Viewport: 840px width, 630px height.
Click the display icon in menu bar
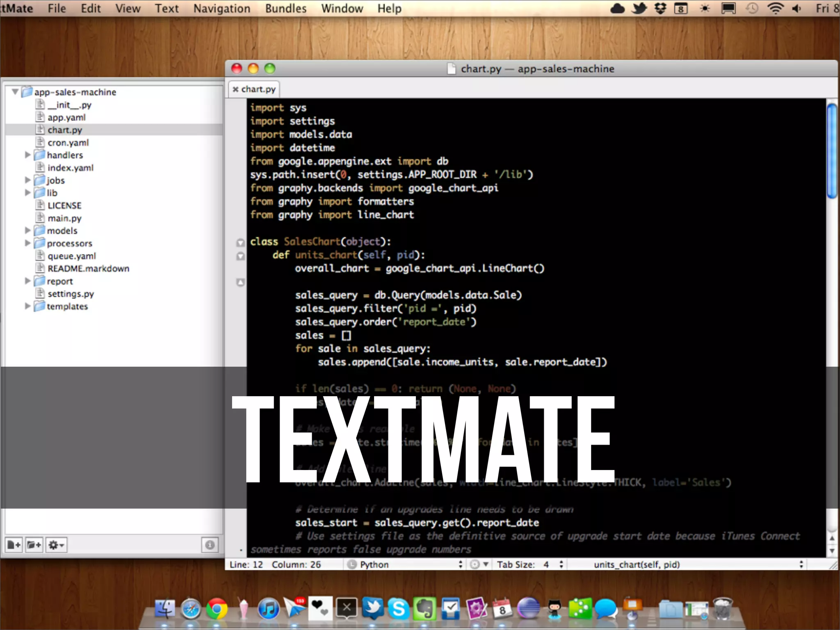pos(728,8)
